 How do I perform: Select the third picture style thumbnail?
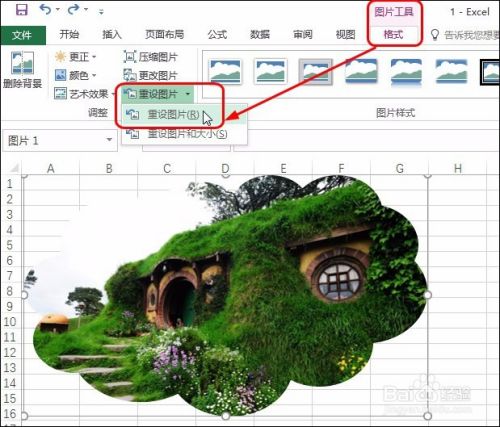tap(316, 71)
